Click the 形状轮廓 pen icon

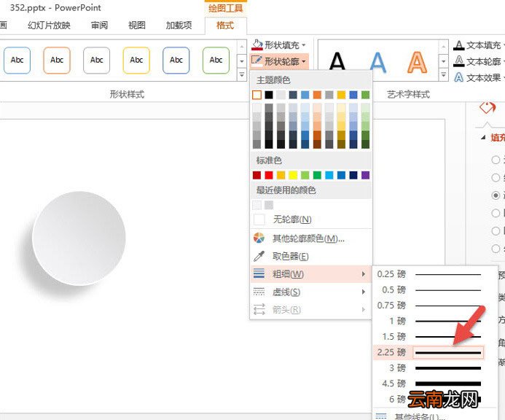pyautogui.click(x=257, y=61)
